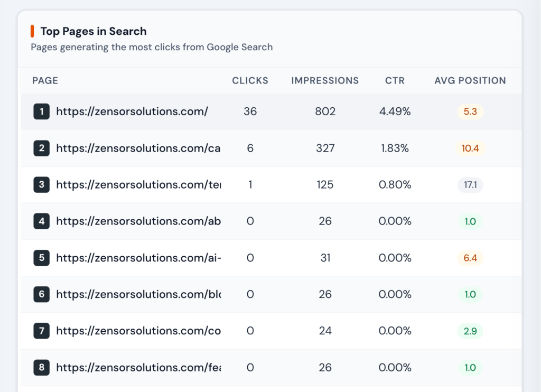Click the orange accent bar beside the title

(33, 31)
